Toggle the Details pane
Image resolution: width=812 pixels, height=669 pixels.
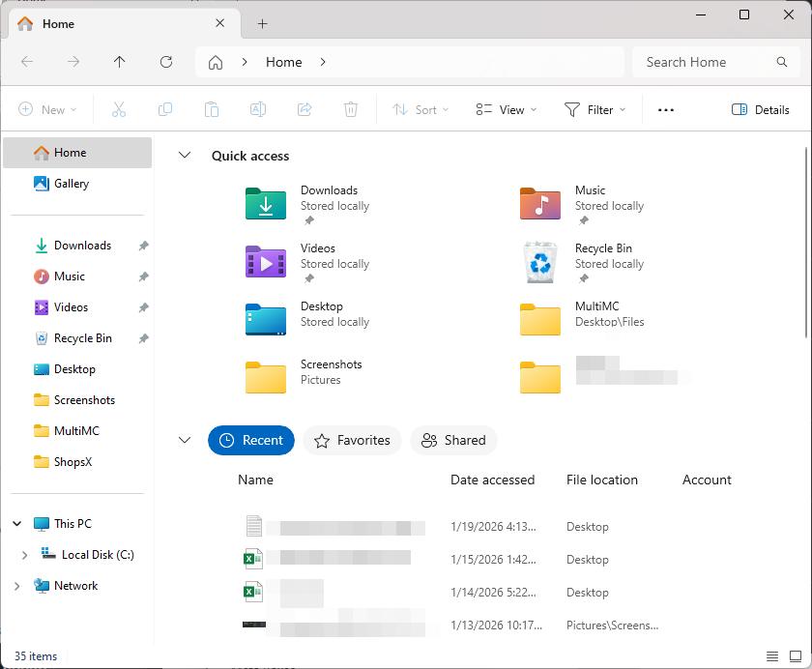tap(760, 109)
